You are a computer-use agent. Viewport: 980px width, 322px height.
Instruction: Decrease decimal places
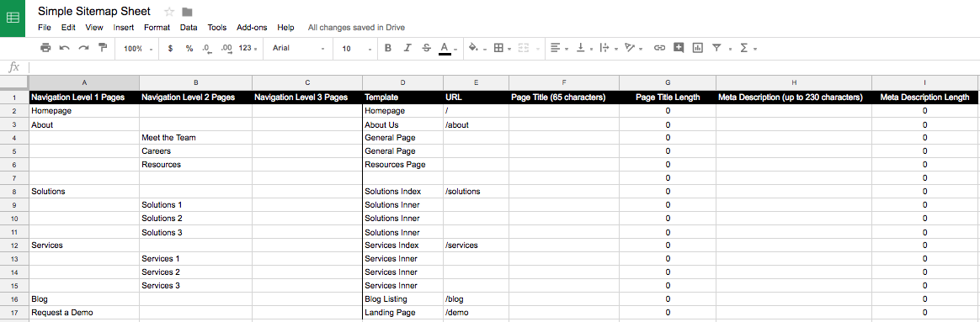click(x=207, y=48)
